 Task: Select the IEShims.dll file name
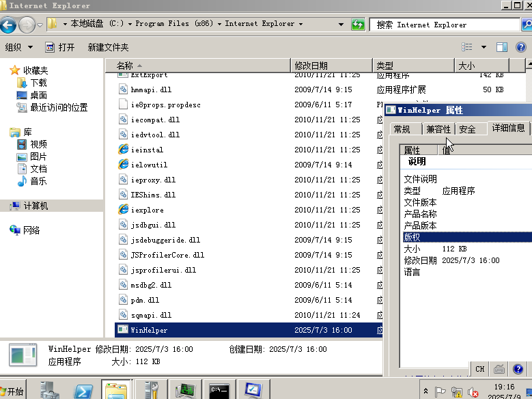pyautogui.click(x=154, y=195)
